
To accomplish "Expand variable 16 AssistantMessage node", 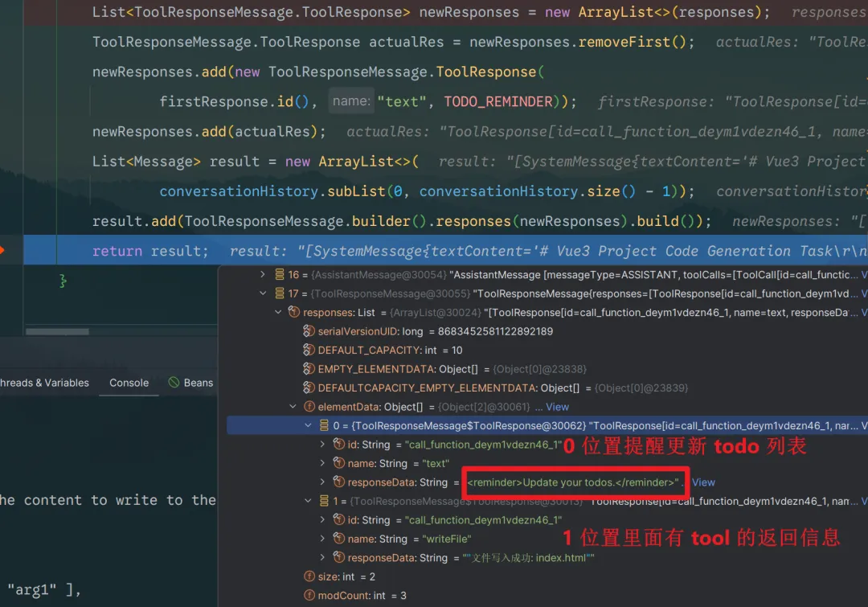I will [x=263, y=275].
